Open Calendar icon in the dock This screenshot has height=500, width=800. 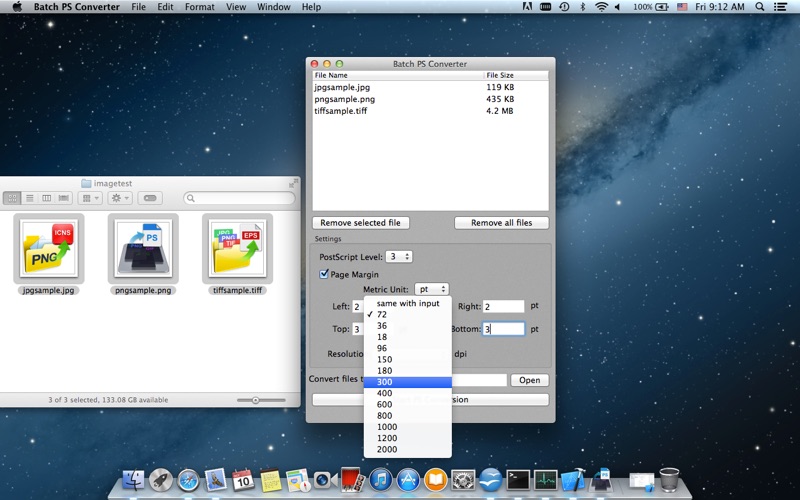coord(243,480)
